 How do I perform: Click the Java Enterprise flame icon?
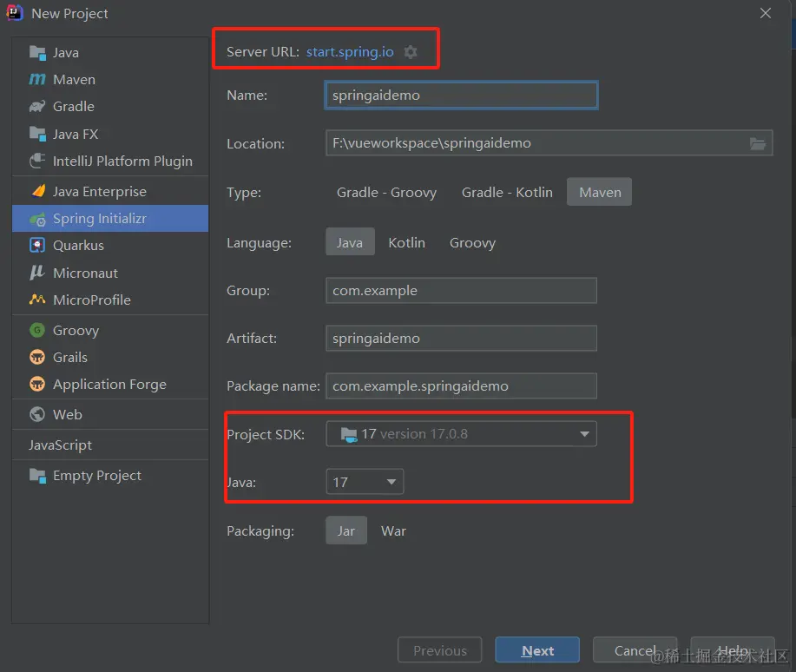coord(38,191)
